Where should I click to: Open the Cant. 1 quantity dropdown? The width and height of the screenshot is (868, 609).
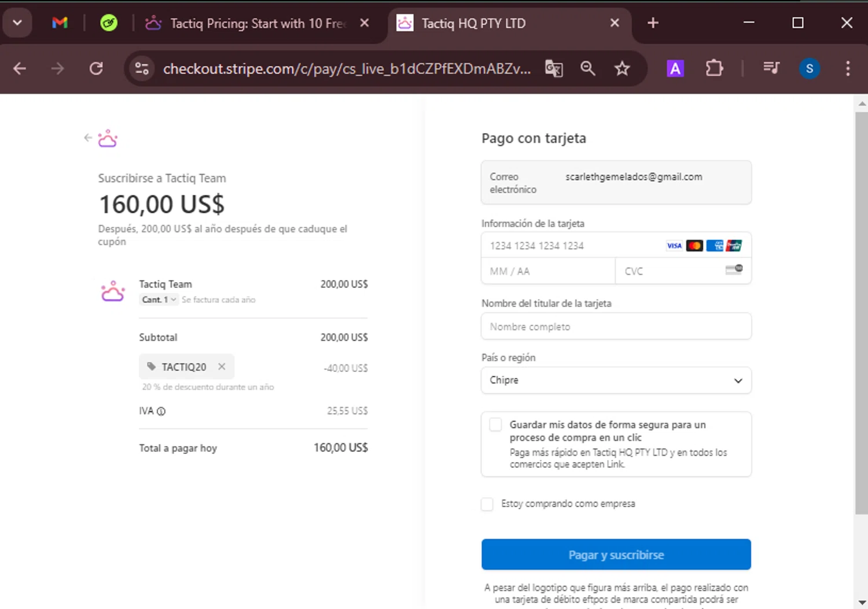coord(159,300)
